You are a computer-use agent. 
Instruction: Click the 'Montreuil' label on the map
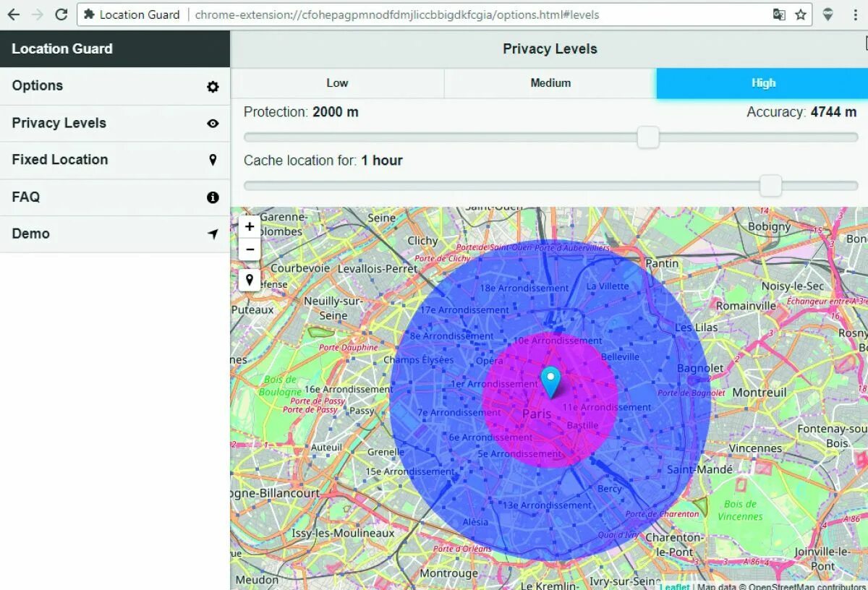pyautogui.click(x=759, y=393)
